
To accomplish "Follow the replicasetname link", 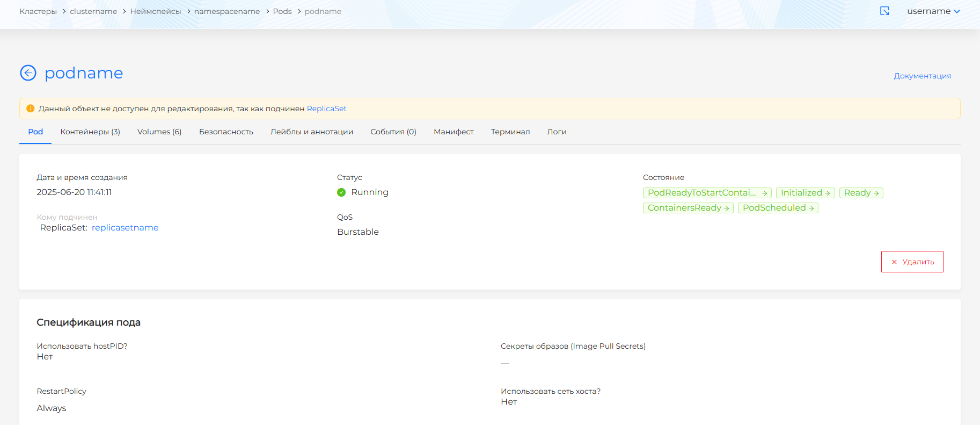I will (125, 228).
